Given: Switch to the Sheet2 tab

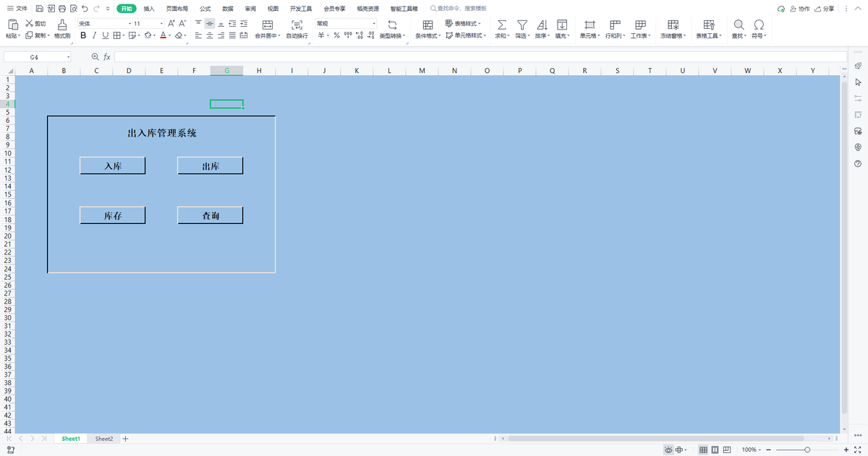Looking at the screenshot, I should (x=104, y=439).
